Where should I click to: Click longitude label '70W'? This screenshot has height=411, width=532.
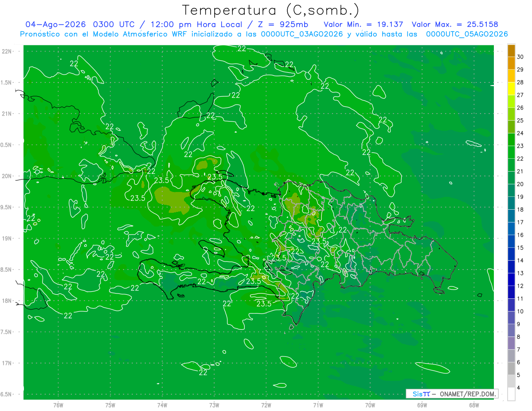(x=370, y=405)
